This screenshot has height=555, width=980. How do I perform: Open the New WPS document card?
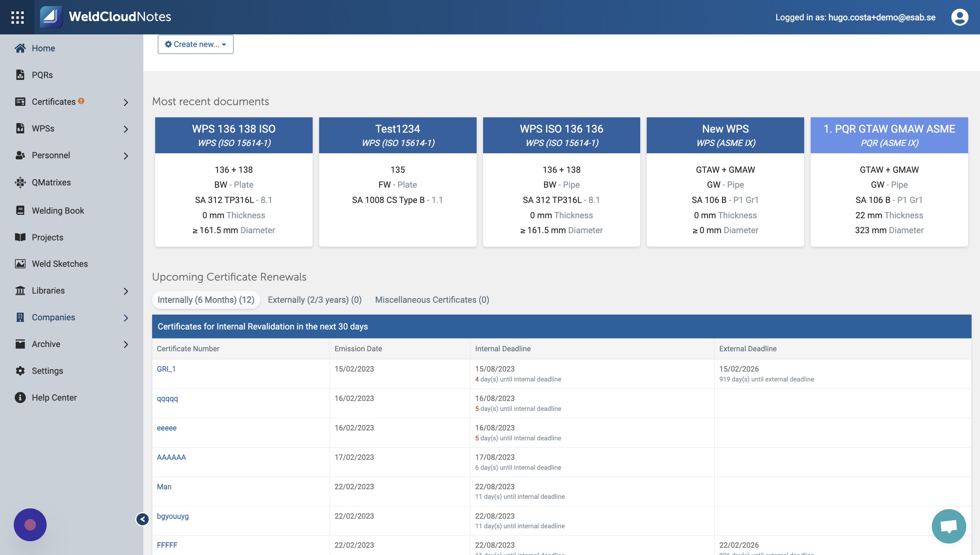pos(725,182)
